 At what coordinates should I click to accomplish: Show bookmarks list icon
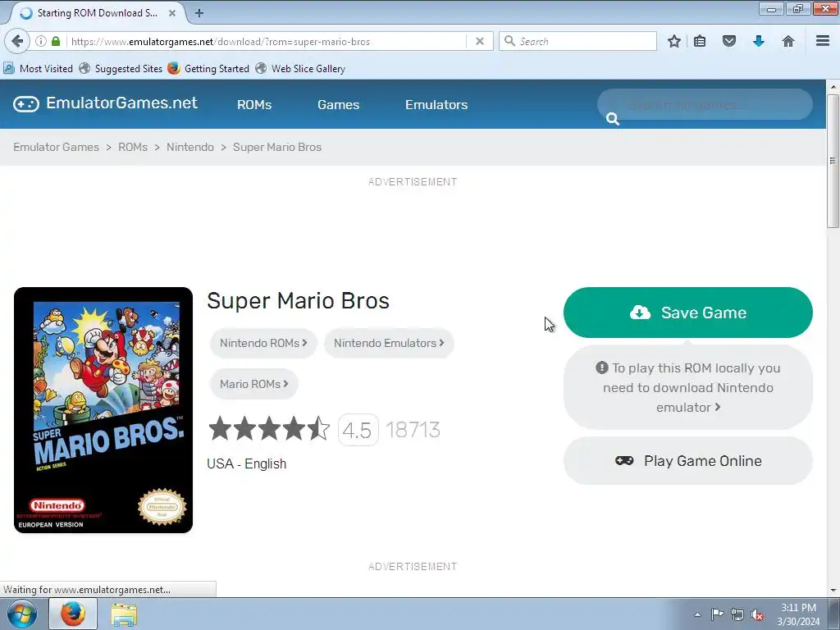point(700,41)
